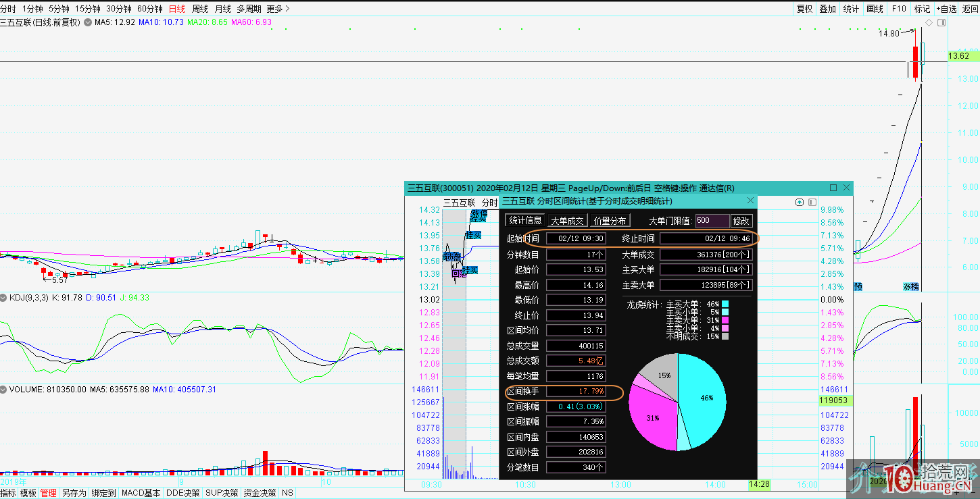
Task: Open the 大单成交 tab in statistics dialog
Action: (567, 221)
